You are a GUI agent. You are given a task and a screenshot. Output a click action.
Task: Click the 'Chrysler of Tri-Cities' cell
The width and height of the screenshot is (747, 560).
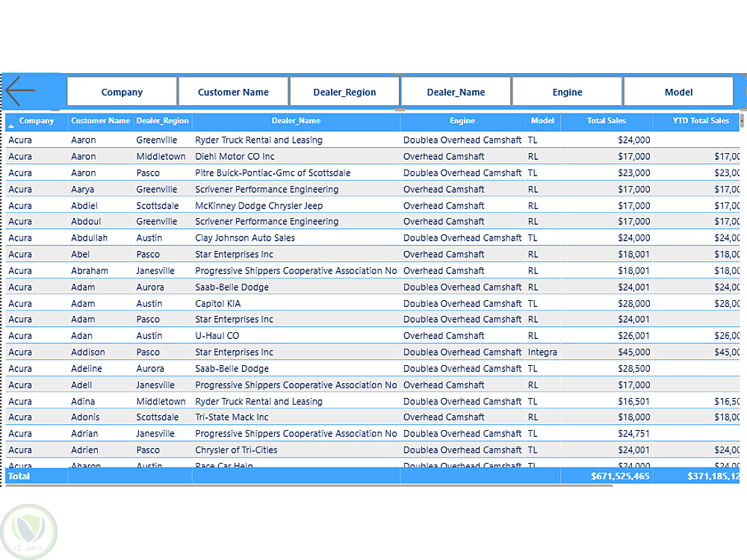pyautogui.click(x=236, y=450)
